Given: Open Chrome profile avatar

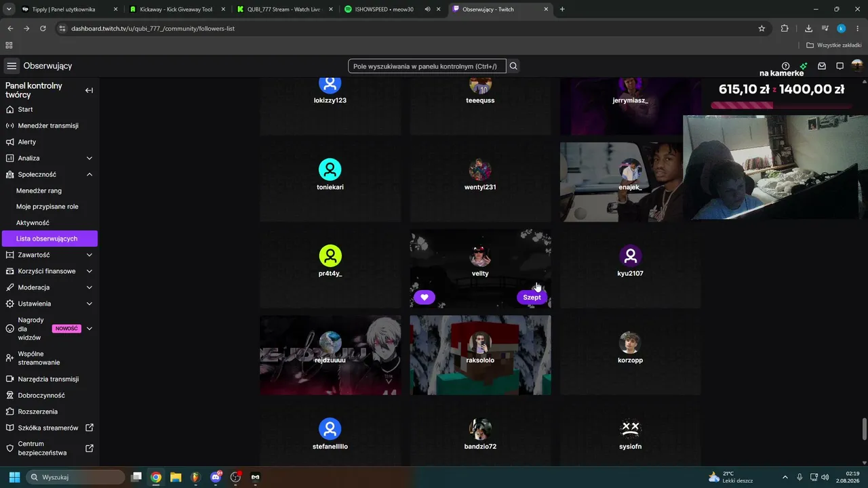Looking at the screenshot, I should click(842, 28).
